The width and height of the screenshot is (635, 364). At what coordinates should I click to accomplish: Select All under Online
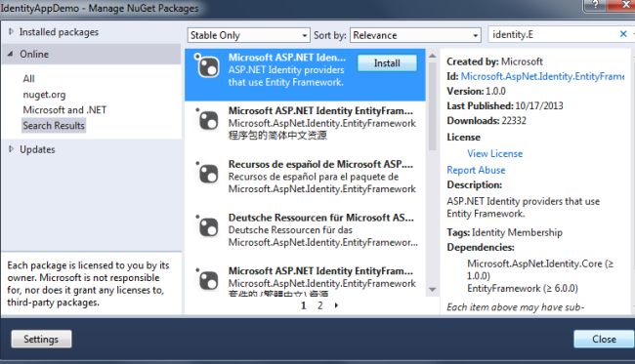28,79
